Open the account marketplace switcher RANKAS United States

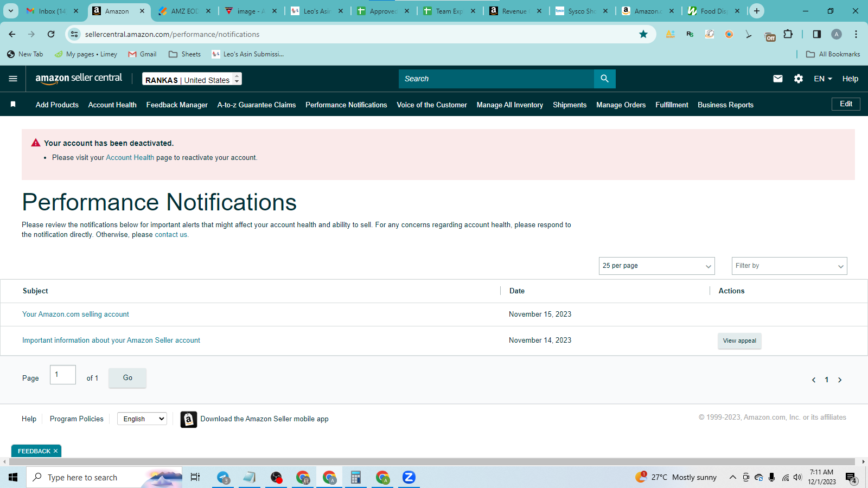pos(192,79)
